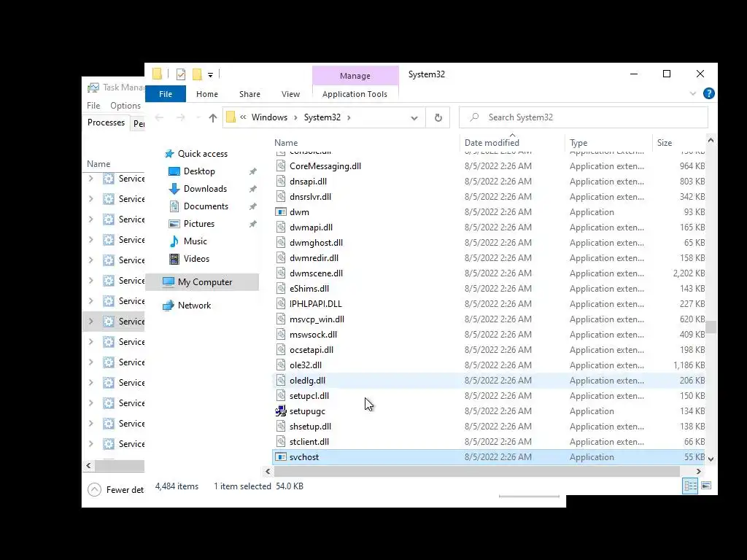Select the IPHLPAPI.DLL file icon
The image size is (747, 560).
[281, 304]
